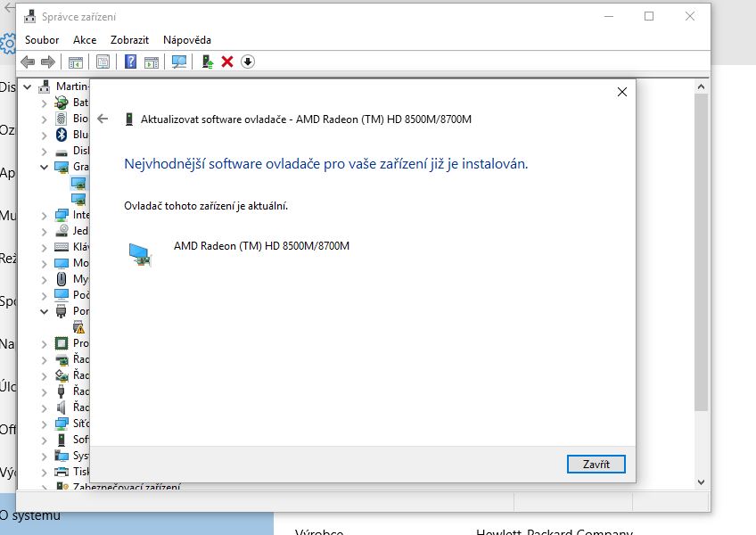Click the AMD Radeon device icon in dialog
This screenshot has width=756, height=535.
[140, 255]
